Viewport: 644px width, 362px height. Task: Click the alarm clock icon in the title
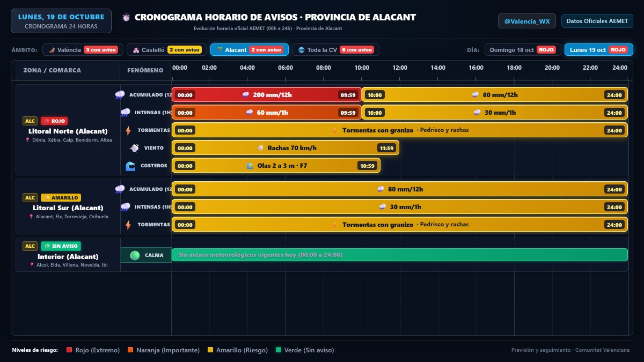pos(126,17)
